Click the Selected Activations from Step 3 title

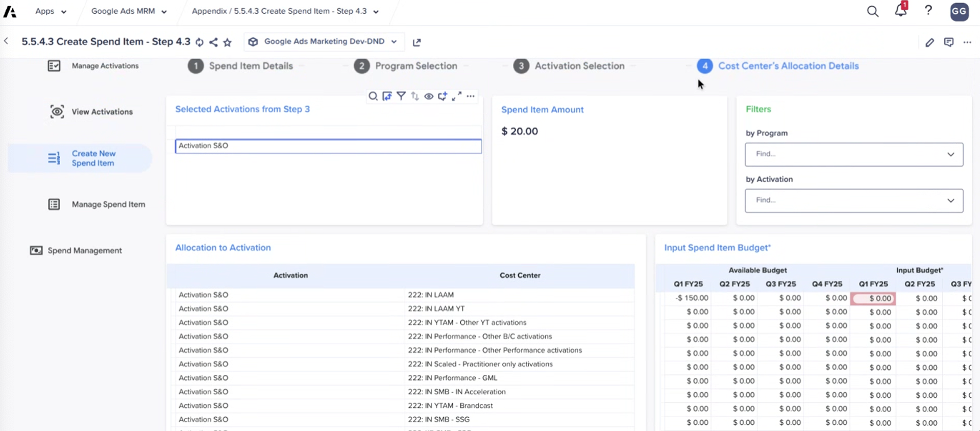pyautogui.click(x=242, y=109)
